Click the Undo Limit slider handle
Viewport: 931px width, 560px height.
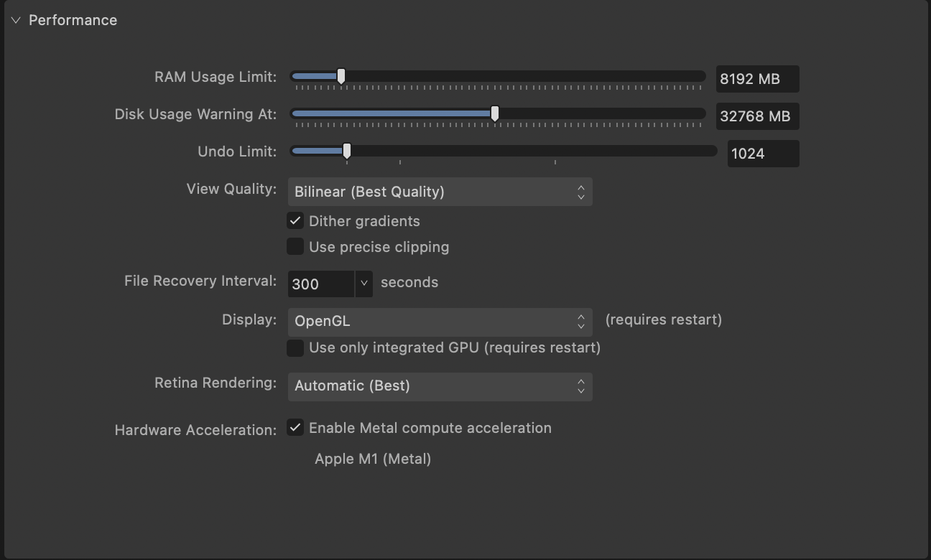[347, 151]
